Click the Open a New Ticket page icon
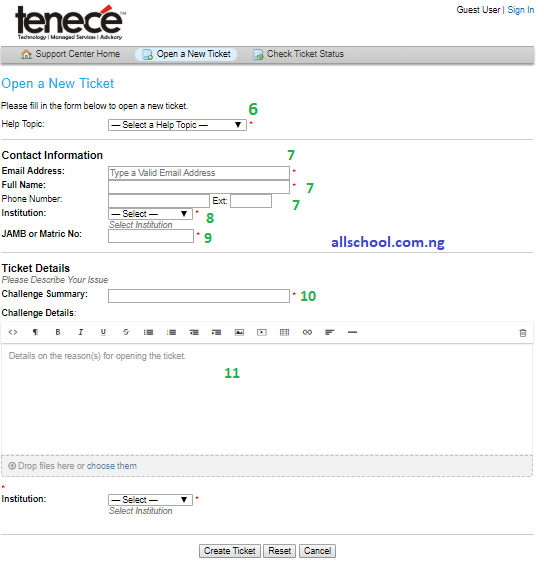This screenshot has width=544, height=571. pos(147,55)
